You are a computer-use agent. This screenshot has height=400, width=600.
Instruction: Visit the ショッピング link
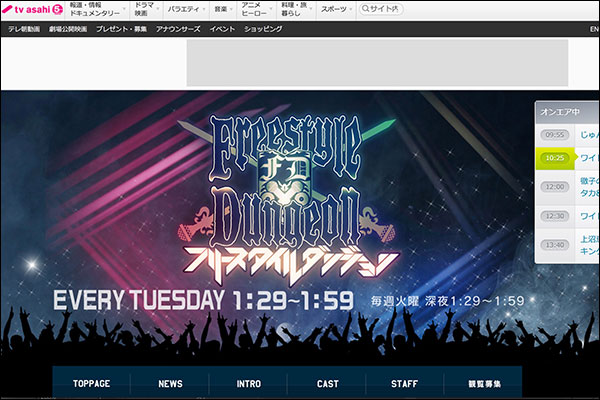tap(262, 30)
